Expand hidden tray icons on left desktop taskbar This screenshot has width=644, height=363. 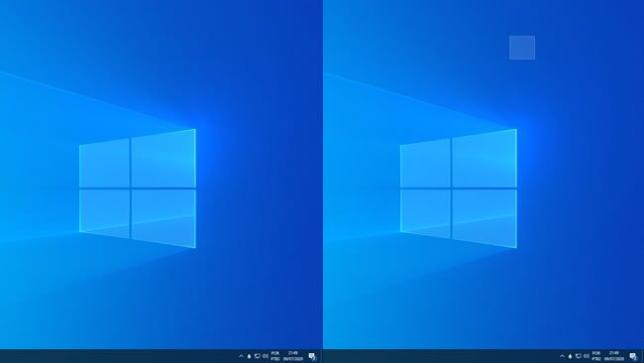pyautogui.click(x=241, y=356)
